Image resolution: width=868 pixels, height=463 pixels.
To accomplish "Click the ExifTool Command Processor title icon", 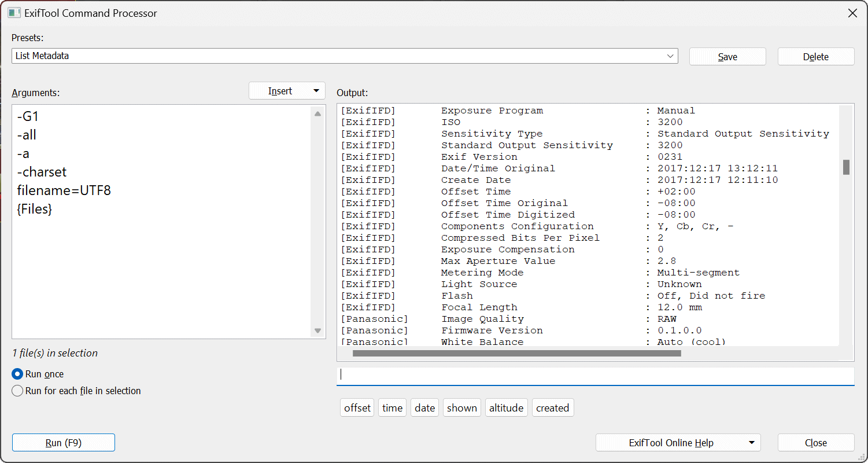I will click(x=14, y=13).
